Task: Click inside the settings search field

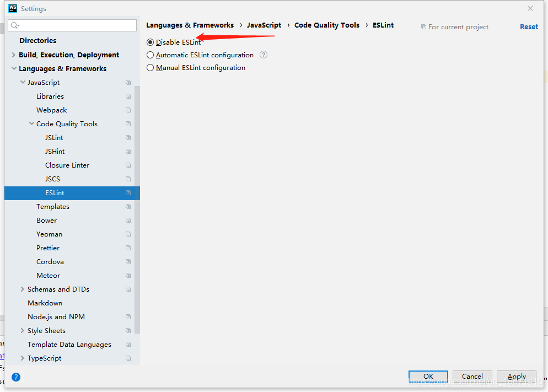Action: click(72, 25)
